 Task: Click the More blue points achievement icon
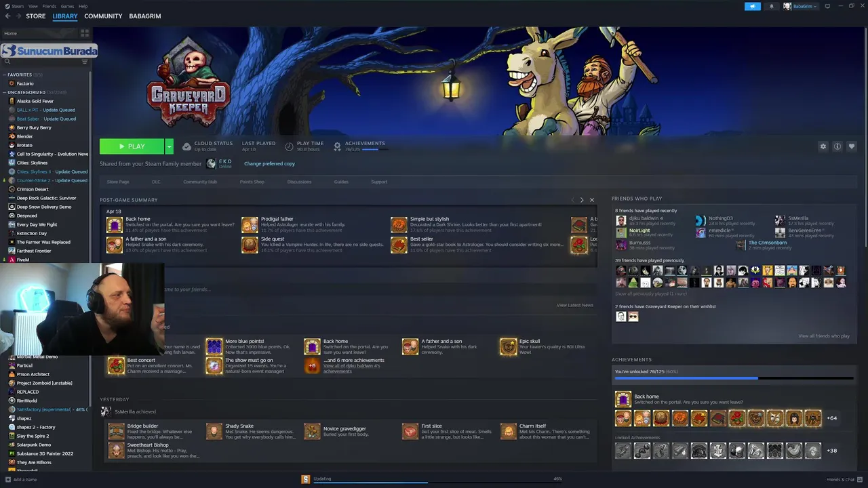(214, 347)
